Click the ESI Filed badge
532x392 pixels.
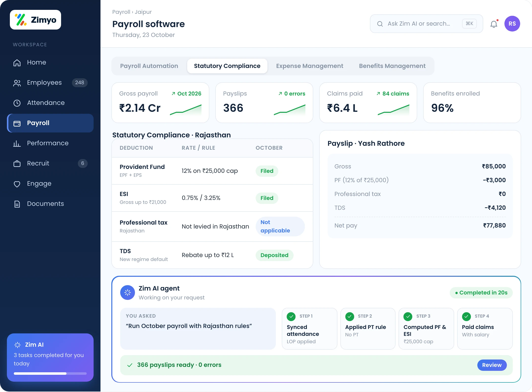coord(267,198)
